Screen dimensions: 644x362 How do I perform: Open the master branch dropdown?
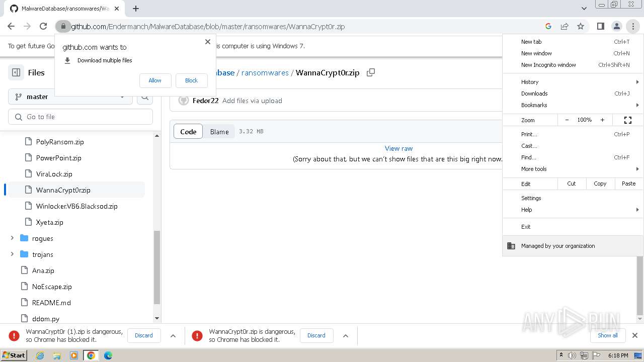tap(70, 97)
